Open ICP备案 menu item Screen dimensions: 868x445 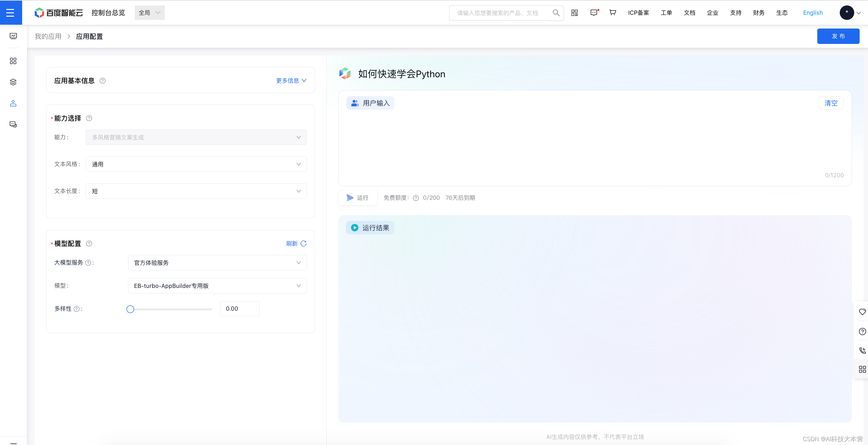(638, 13)
